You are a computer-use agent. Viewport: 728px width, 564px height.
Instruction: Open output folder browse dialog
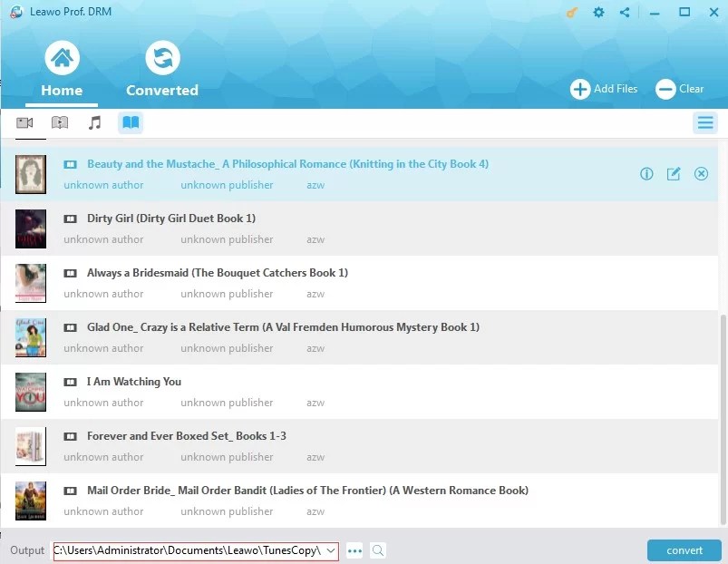click(354, 549)
